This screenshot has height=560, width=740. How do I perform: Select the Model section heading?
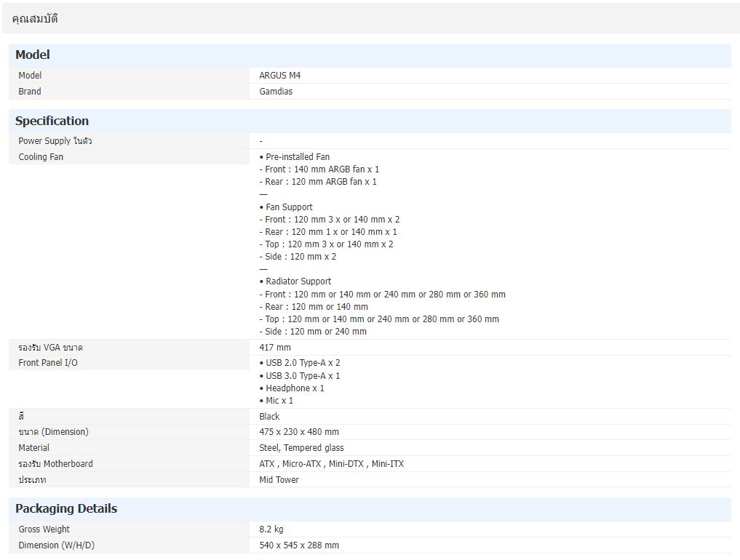[x=33, y=55]
